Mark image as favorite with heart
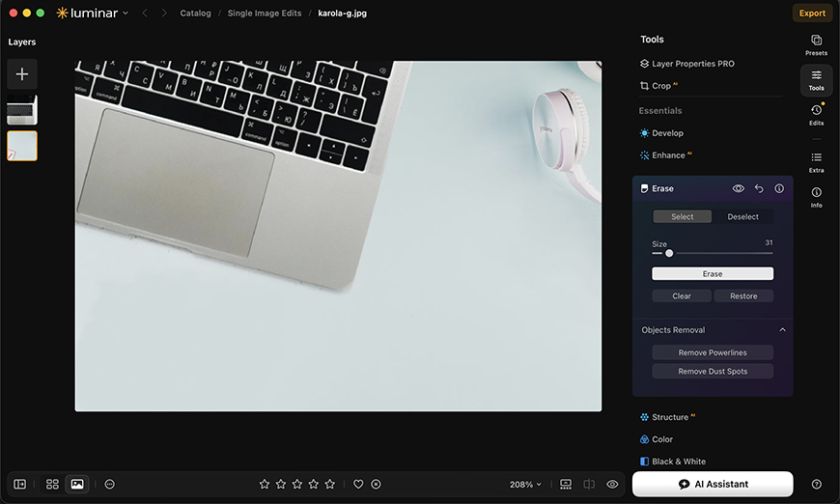Screen dimensions: 840x504 358,484
